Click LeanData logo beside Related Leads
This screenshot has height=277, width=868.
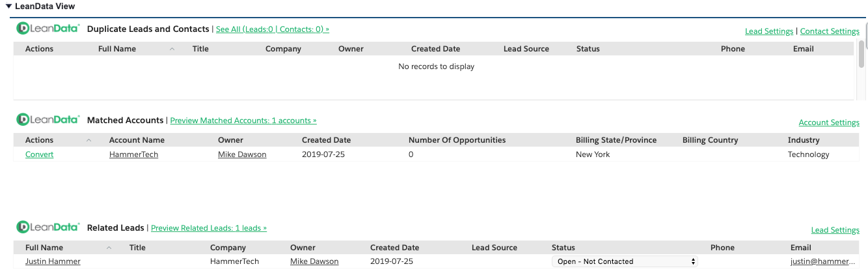point(48,227)
